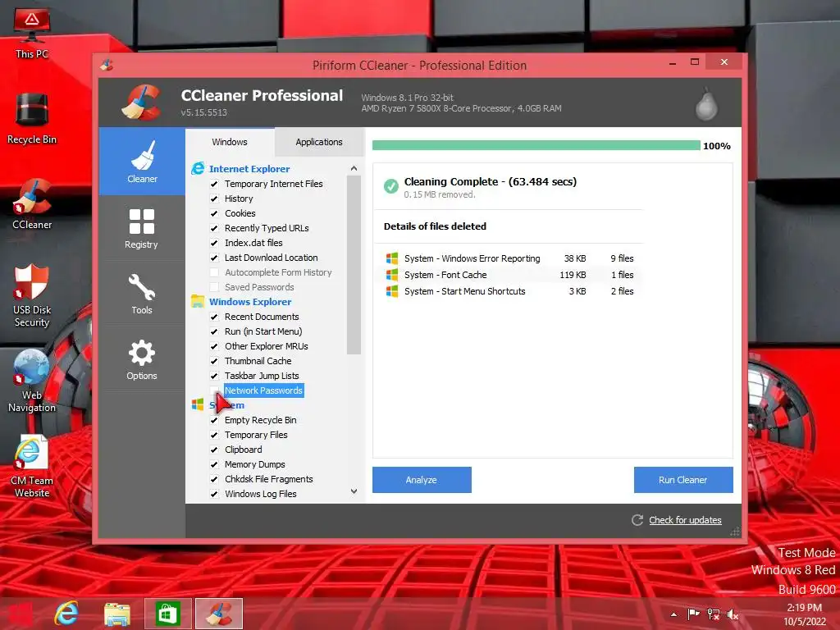Viewport: 840px width, 630px height.
Task: Click the Internet Explorer group icon
Action: (x=198, y=168)
